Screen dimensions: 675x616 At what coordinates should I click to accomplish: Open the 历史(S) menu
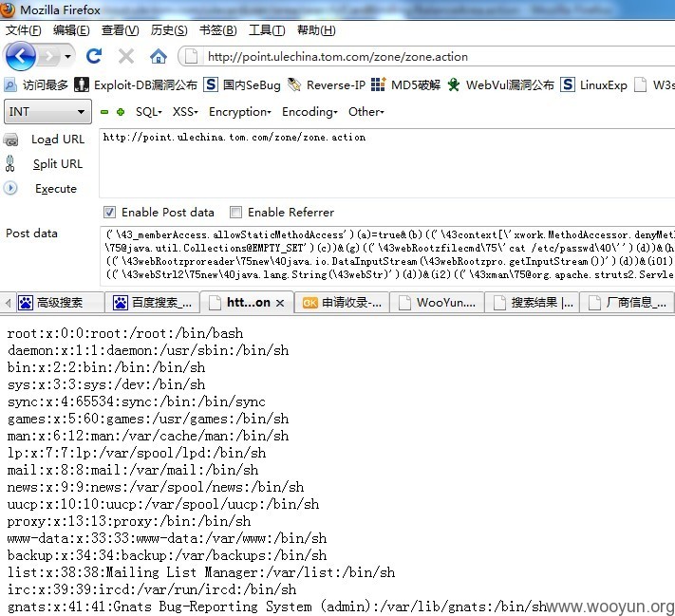[x=169, y=30]
